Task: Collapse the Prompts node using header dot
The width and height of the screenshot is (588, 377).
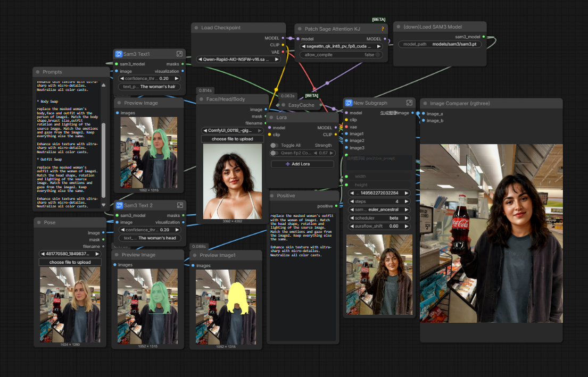Action: [x=38, y=72]
